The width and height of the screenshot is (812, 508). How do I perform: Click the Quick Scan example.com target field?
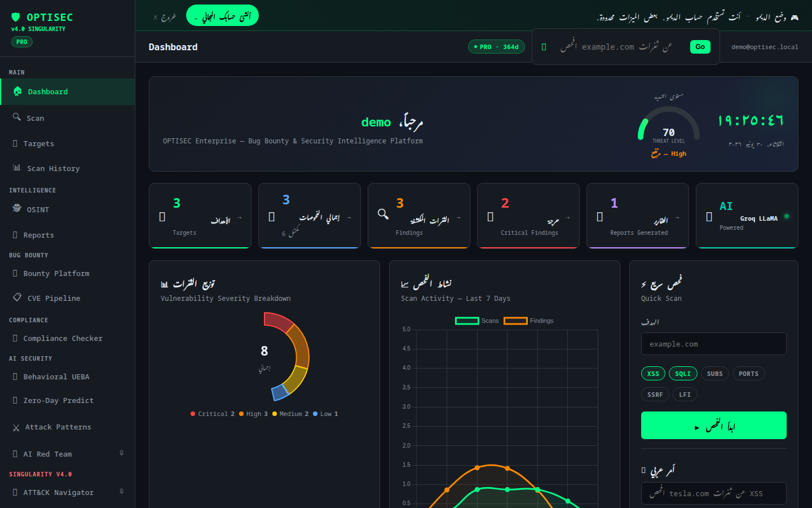[x=713, y=344]
